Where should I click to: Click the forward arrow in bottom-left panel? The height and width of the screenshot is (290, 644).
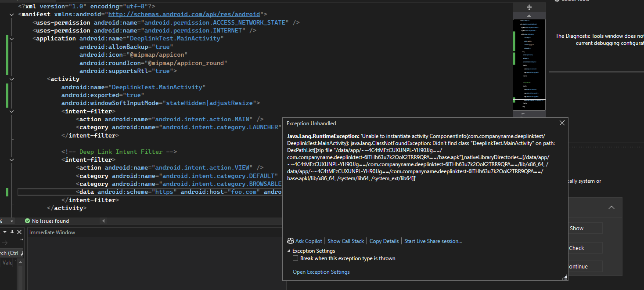coord(5,243)
